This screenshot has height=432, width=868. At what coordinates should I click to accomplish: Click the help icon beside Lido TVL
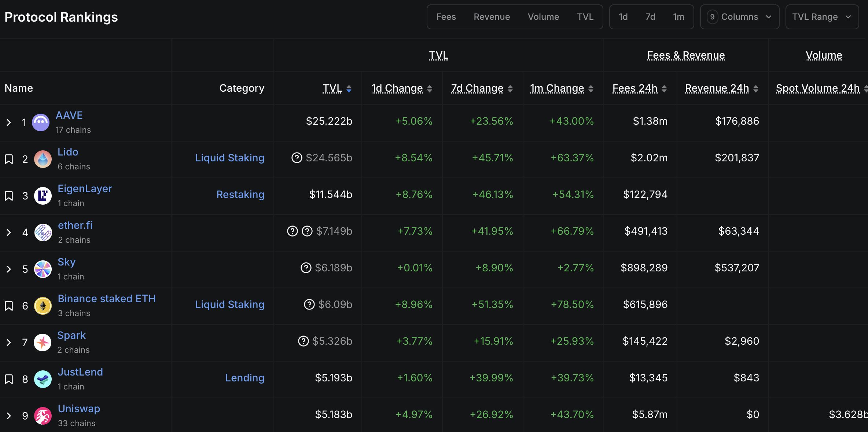[x=297, y=158]
